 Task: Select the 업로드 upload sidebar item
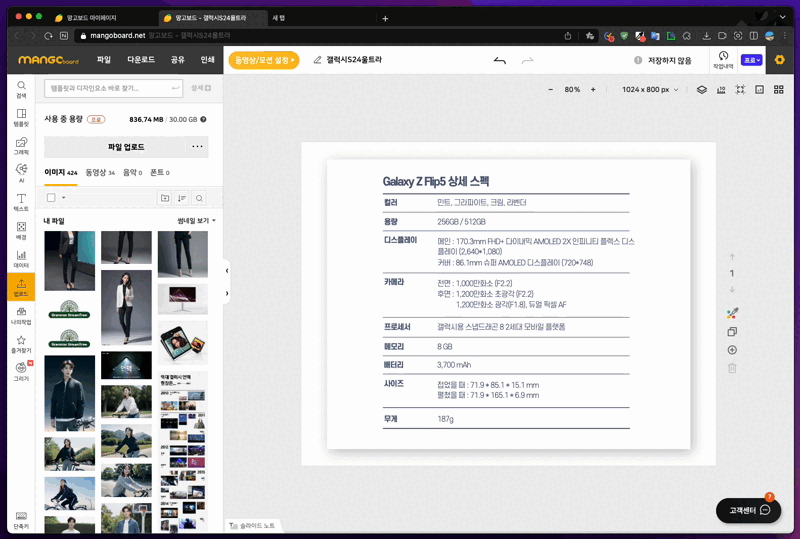tap(21, 287)
